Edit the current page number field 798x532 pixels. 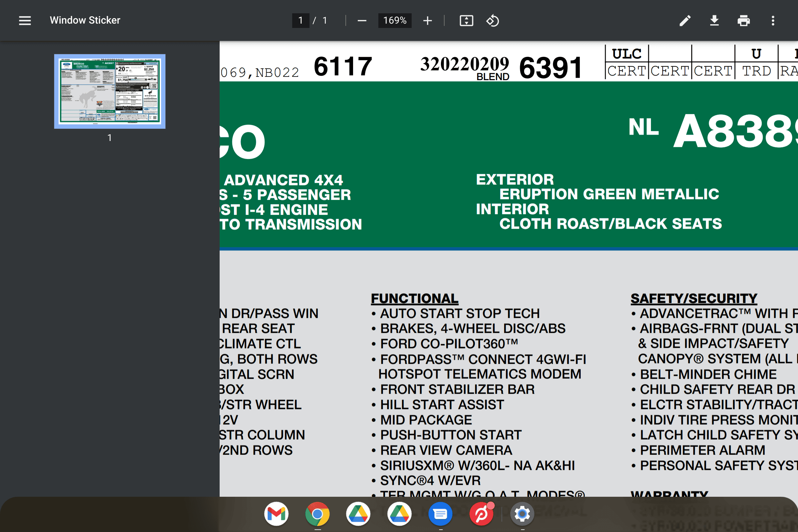(300, 21)
